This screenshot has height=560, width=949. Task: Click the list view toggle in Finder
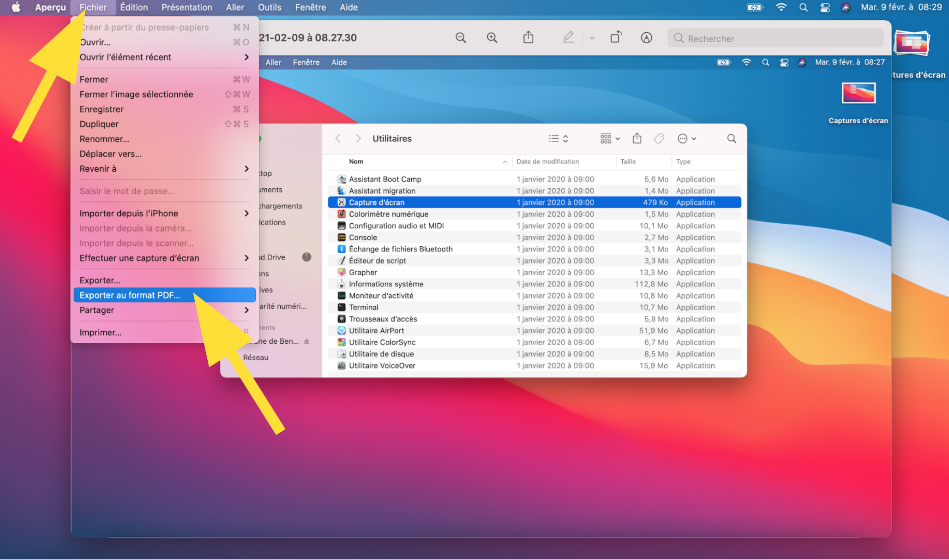[556, 138]
